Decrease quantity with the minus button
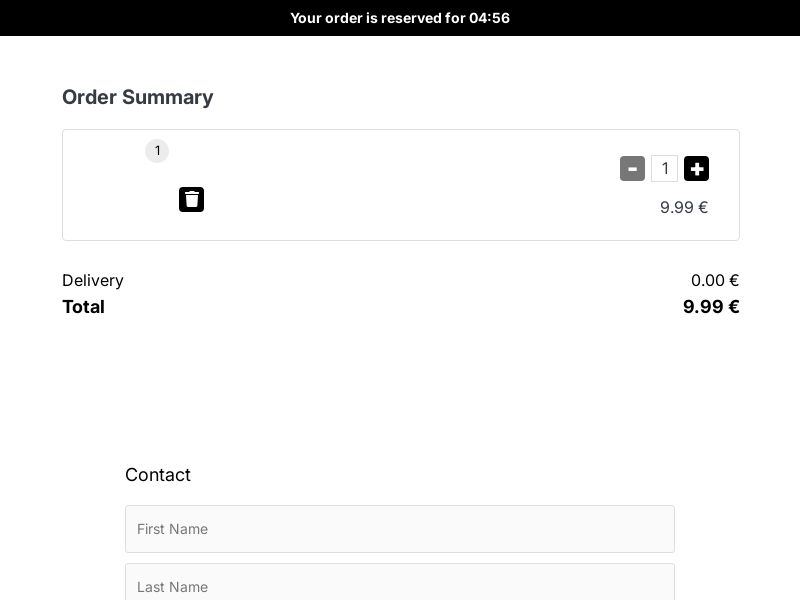The height and width of the screenshot is (600, 800). click(x=632, y=168)
